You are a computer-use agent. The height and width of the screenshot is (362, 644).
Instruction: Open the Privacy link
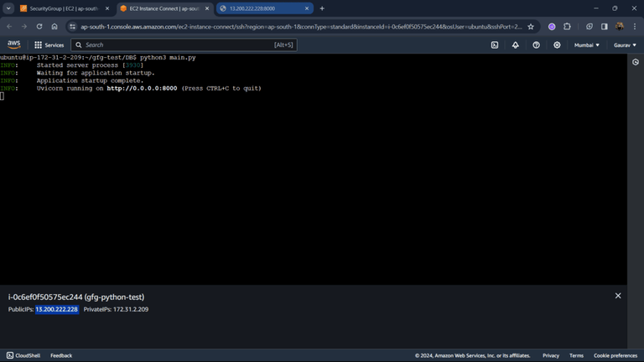(x=551, y=355)
